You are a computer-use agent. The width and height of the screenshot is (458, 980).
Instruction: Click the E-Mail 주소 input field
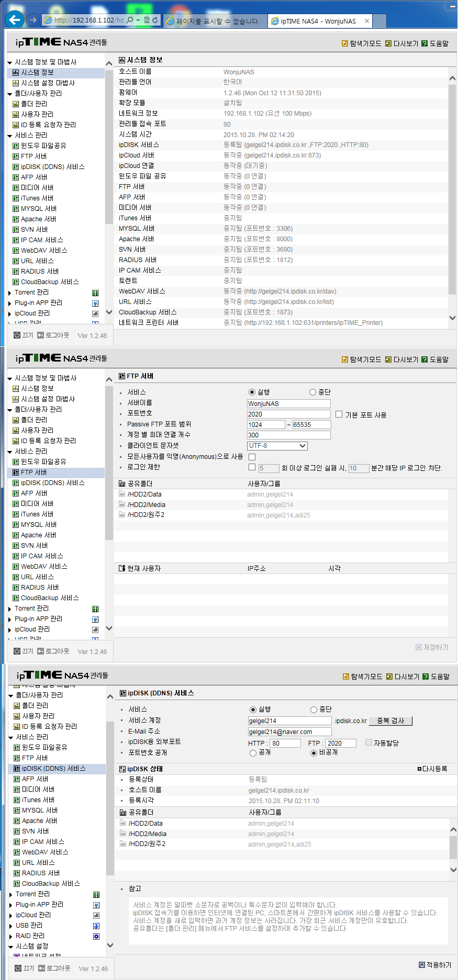click(x=289, y=731)
